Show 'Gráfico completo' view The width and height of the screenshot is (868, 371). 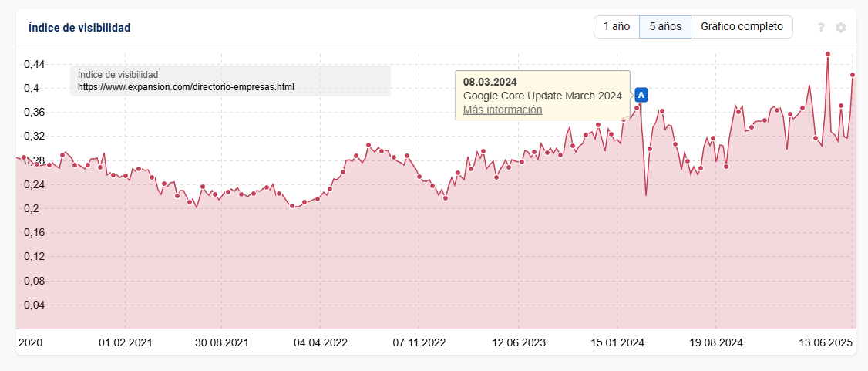tap(742, 27)
